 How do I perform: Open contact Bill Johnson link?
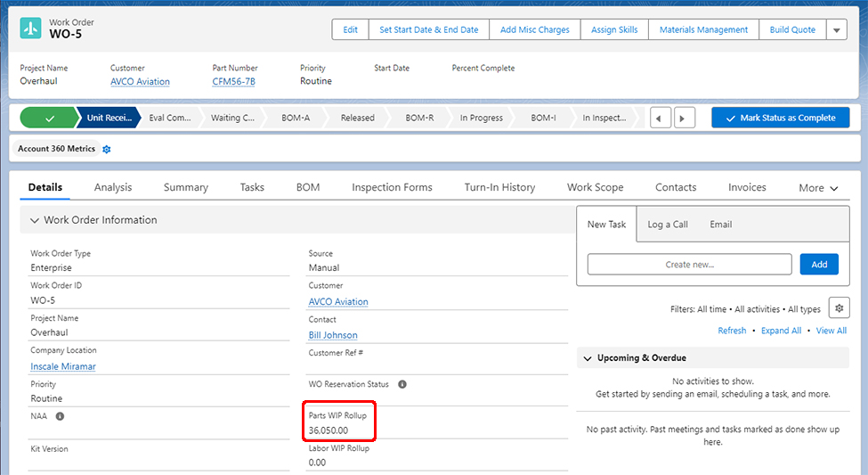(333, 335)
